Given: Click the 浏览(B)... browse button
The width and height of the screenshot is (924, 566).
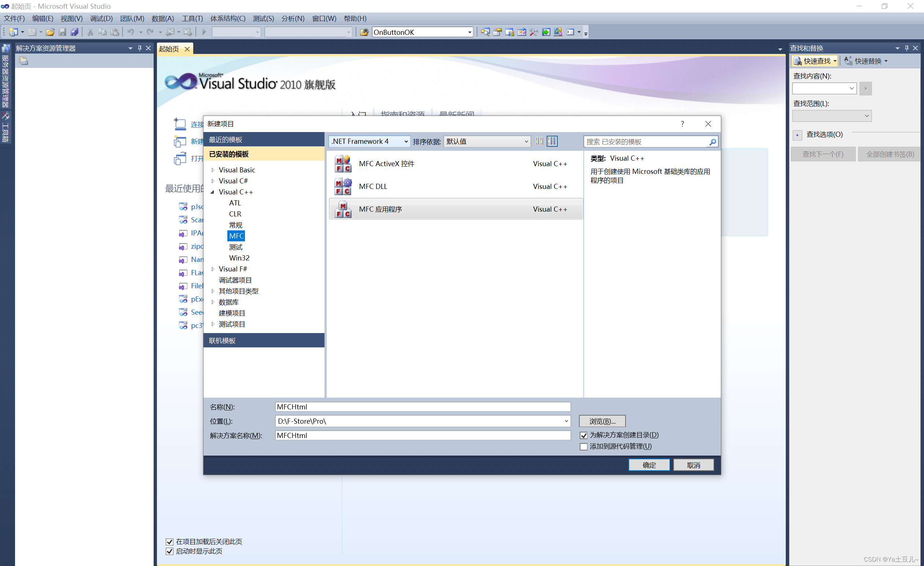Looking at the screenshot, I should (x=602, y=421).
